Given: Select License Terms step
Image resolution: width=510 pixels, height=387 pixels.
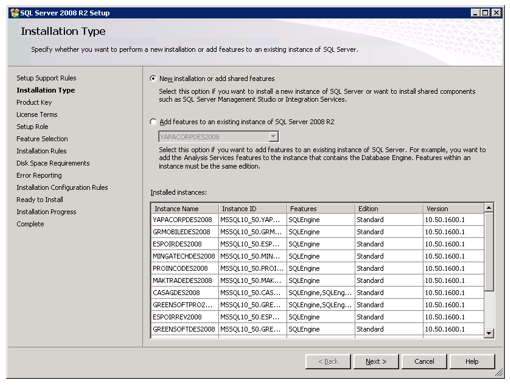Looking at the screenshot, I should (37, 115).
